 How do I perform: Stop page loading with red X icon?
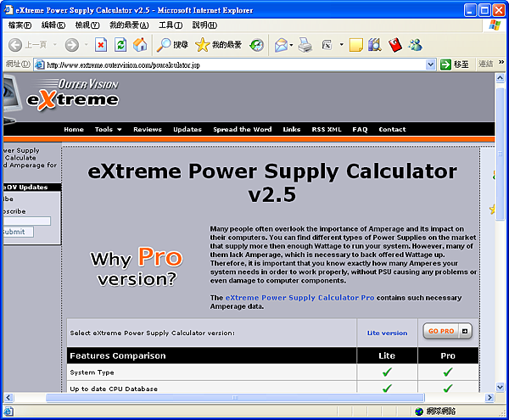click(101, 45)
